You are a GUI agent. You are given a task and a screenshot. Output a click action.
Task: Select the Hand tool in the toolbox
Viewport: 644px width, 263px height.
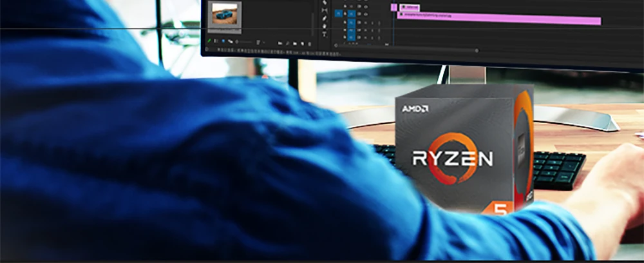pyautogui.click(x=325, y=26)
